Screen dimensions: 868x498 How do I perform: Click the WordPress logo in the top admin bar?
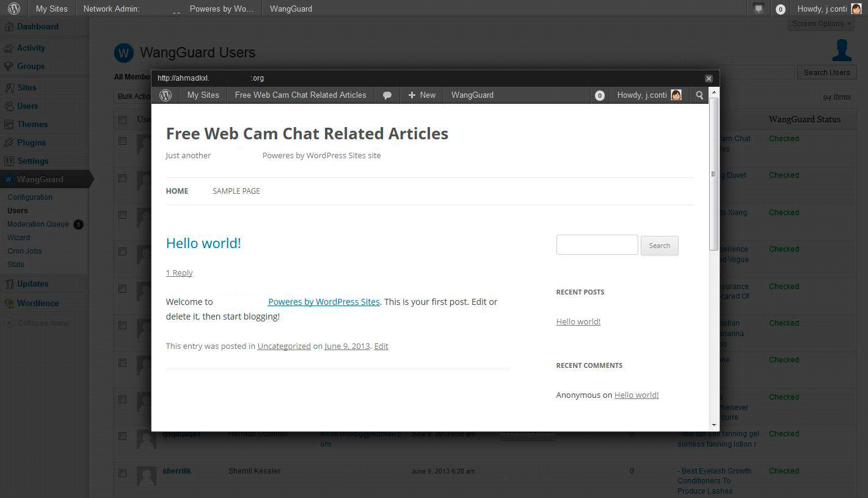(13, 9)
